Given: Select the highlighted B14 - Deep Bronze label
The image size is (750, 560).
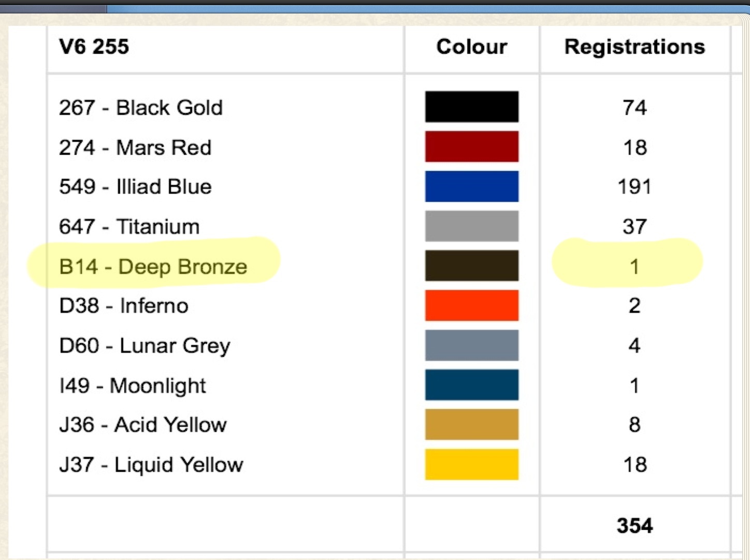Looking at the screenshot, I should click(x=153, y=266).
